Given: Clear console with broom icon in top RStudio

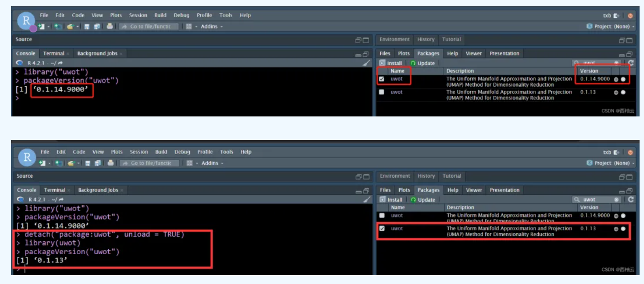Looking at the screenshot, I should tap(366, 63).
